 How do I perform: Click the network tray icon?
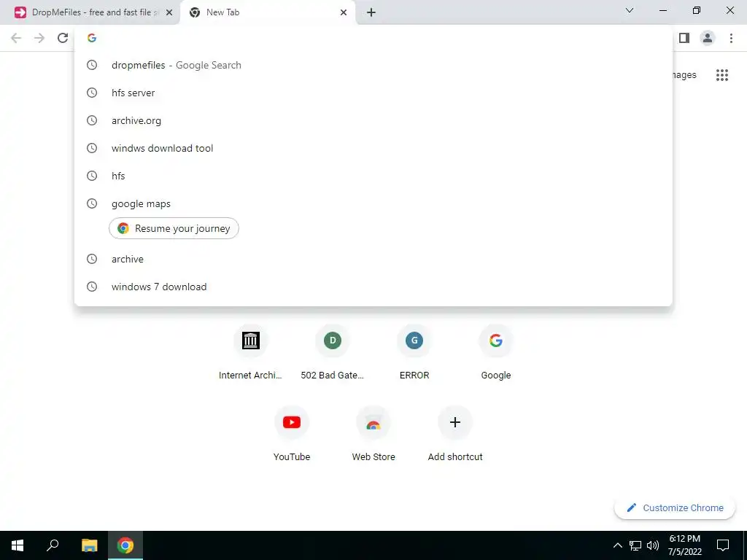click(635, 545)
